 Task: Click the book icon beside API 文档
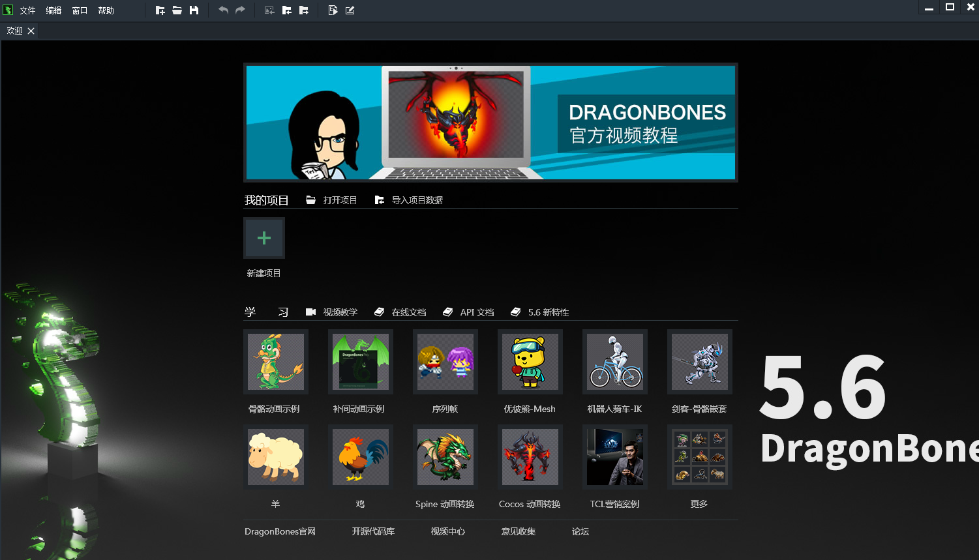tap(448, 312)
